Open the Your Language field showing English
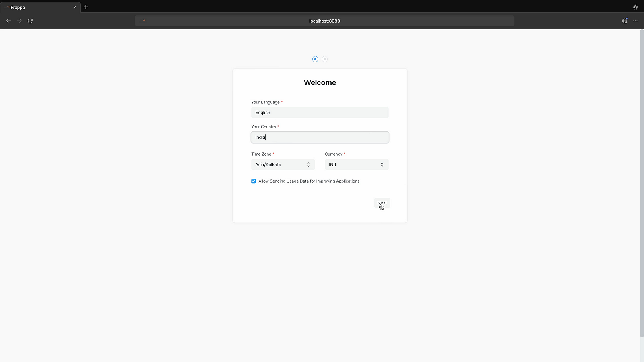Viewport: 644px width, 362px height. [x=320, y=113]
